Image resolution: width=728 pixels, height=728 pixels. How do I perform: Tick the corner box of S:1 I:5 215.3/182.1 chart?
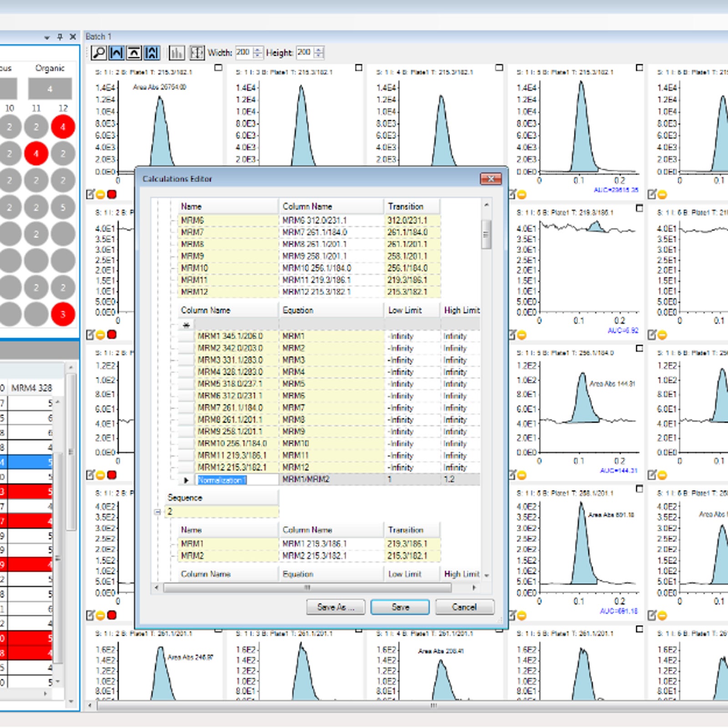pyautogui.click(x=639, y=68)
